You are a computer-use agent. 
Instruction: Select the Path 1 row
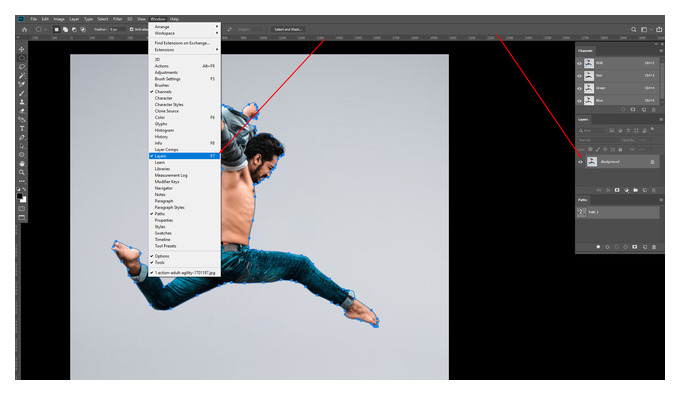pos(618,212)
